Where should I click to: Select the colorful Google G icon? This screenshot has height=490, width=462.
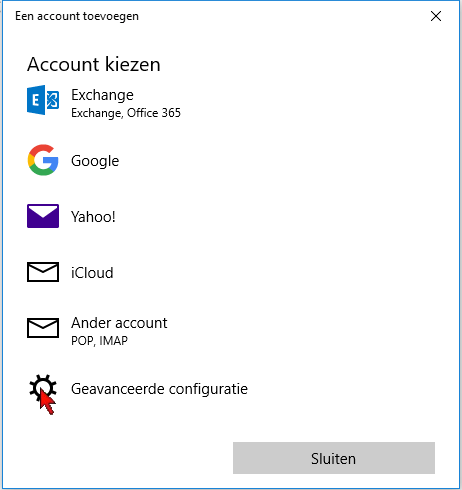coord(43,160)
